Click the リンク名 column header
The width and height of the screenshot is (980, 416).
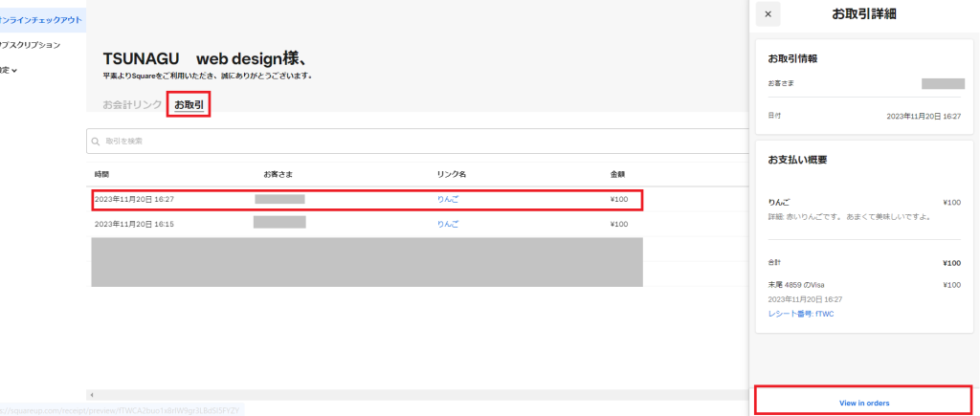(451, 174)
